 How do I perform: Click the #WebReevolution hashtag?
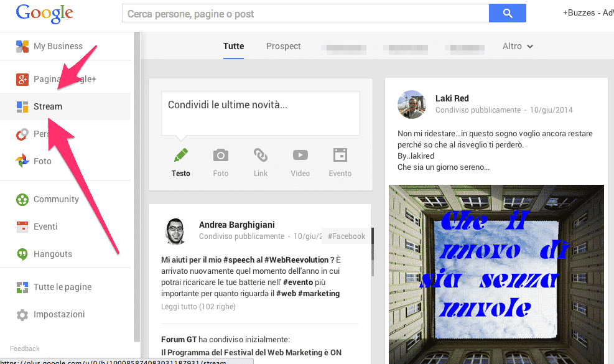pyautogui.click(x=297, y=259)
